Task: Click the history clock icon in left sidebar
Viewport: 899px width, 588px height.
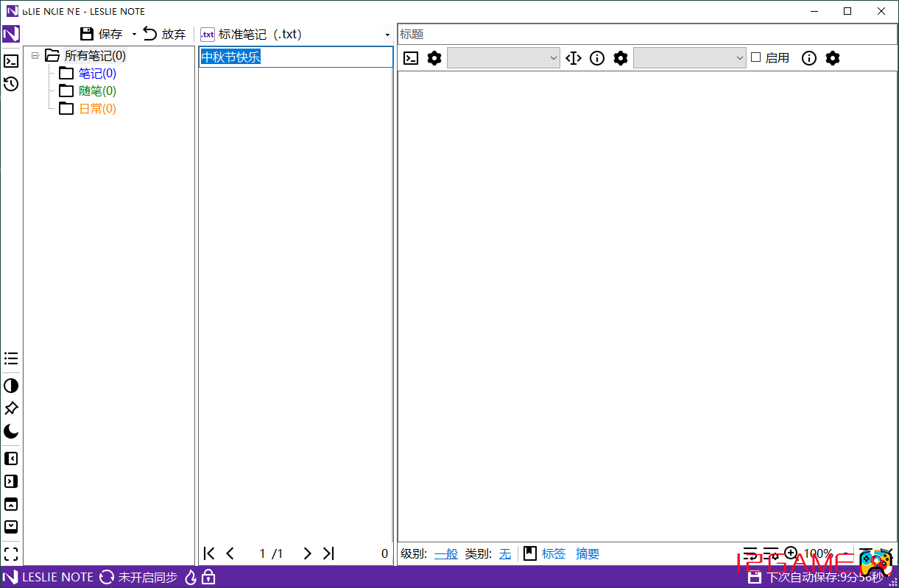Action: pyautogui.click(x=11, y=84)
